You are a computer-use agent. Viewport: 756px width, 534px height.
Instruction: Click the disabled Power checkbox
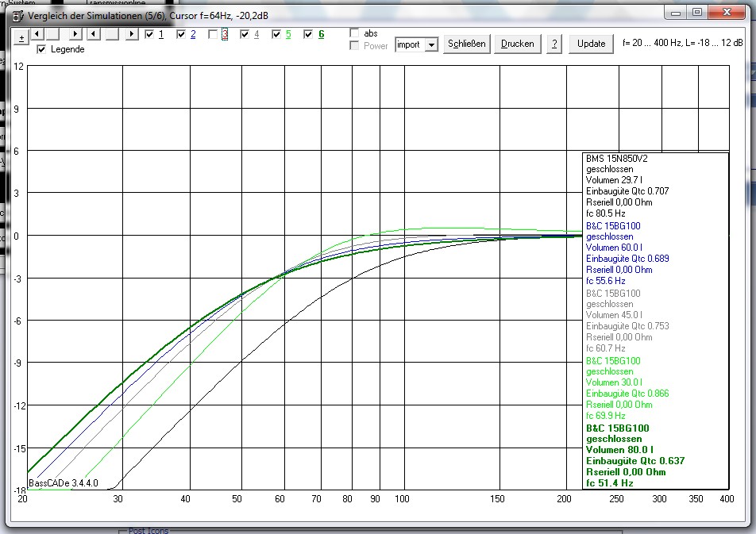[x=354, y=45]
